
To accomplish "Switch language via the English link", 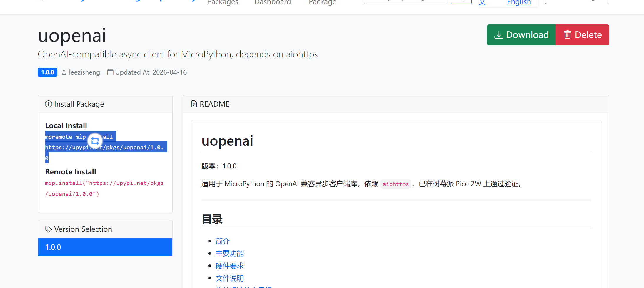I will 519,2.
